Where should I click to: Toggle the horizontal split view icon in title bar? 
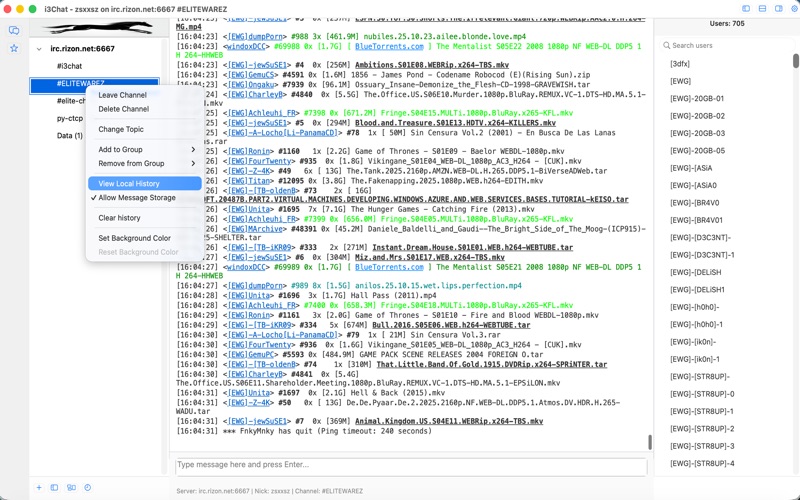762,9
